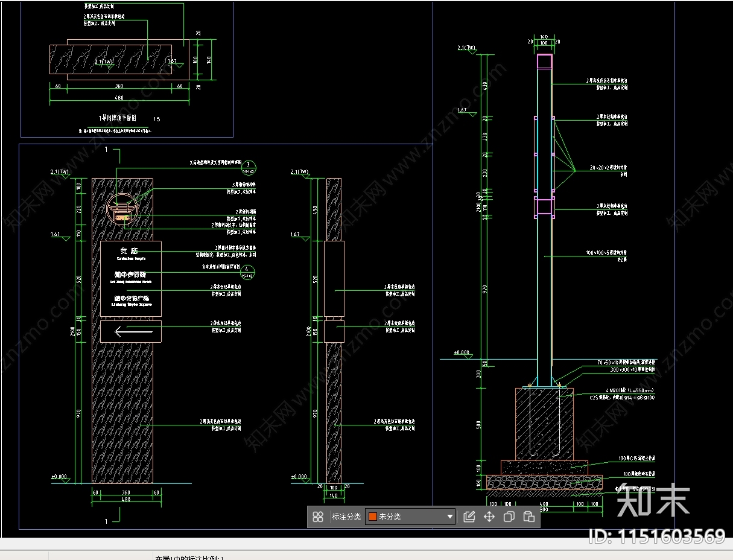
Task: Select the 100×100×5 steel tube annotation text
Action: (x=608, y=252)
